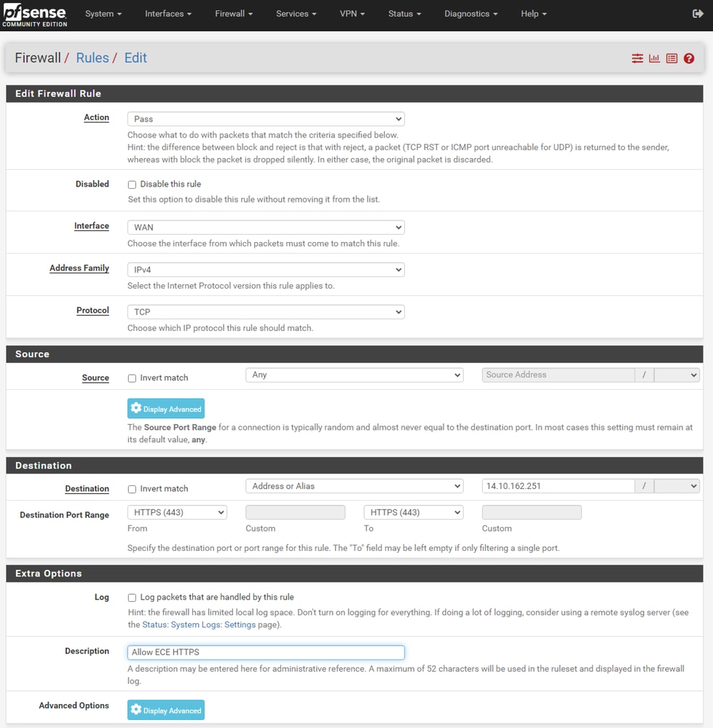Click the Description field containing Allow ECE HTTPS
Image resolution: width=713 pixels, height=728 pixels.
pyautogui.click(x=266, y=652)
